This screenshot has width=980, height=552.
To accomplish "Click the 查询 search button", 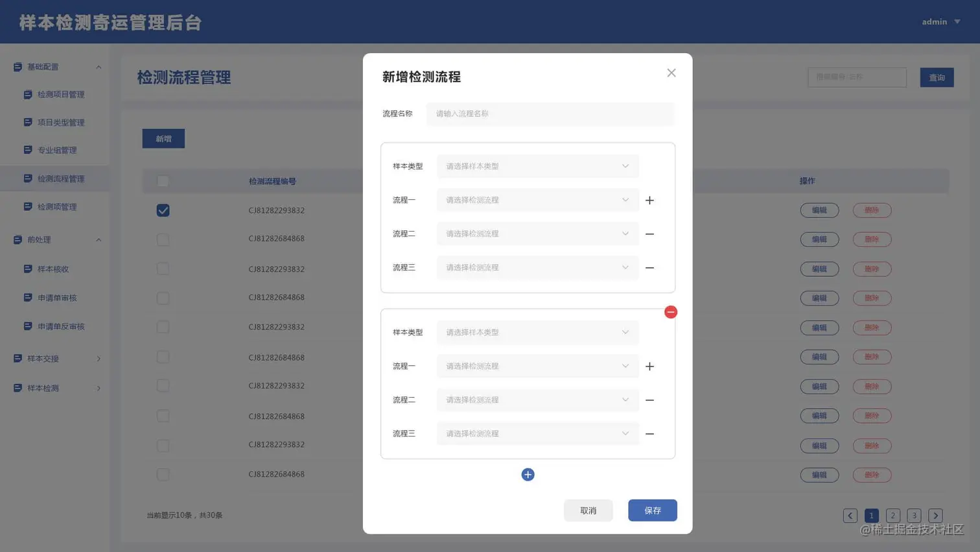I will pos(937,77).
